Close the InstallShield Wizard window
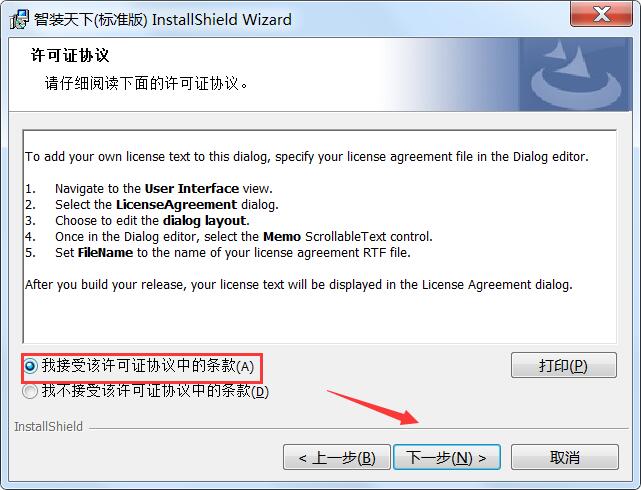This screenshot has width=641, height=490. [x=601, y=14]
